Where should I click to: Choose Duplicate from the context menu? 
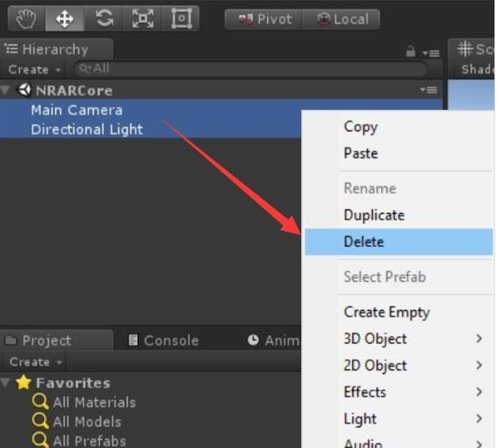tap(399, 215)
